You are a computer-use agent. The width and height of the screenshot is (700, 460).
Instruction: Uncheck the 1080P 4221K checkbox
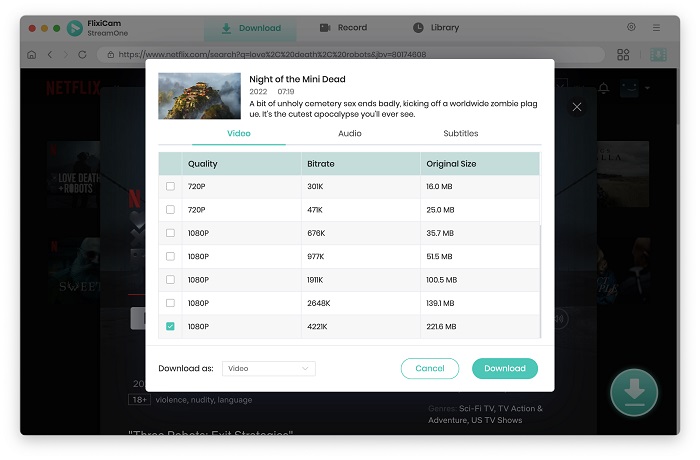pos(170,326)
